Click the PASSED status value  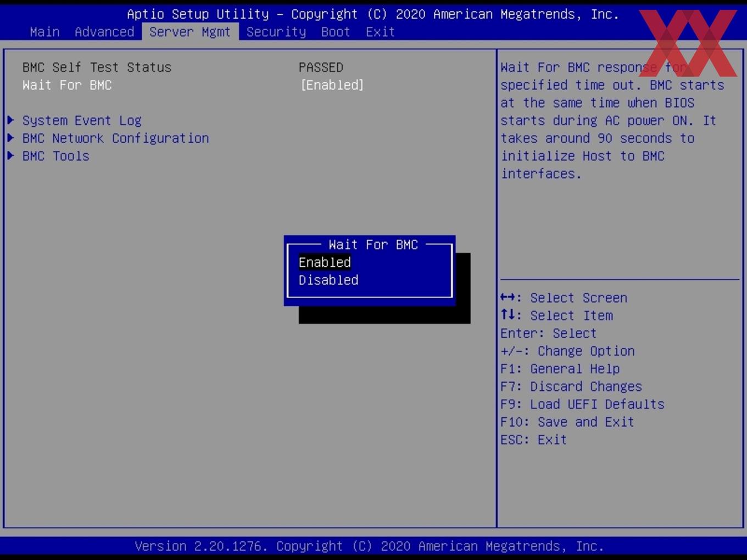click(321, 68)
